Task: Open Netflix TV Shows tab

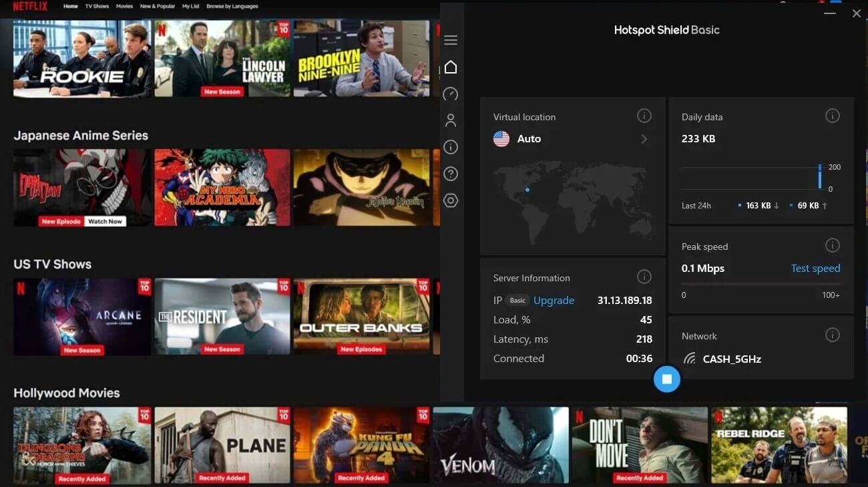Action: click(x=97, y=7)
